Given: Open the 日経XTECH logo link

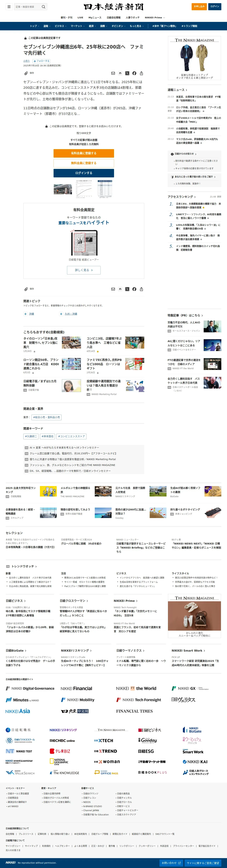Looking at the screenshot, I should click(104, 741).
